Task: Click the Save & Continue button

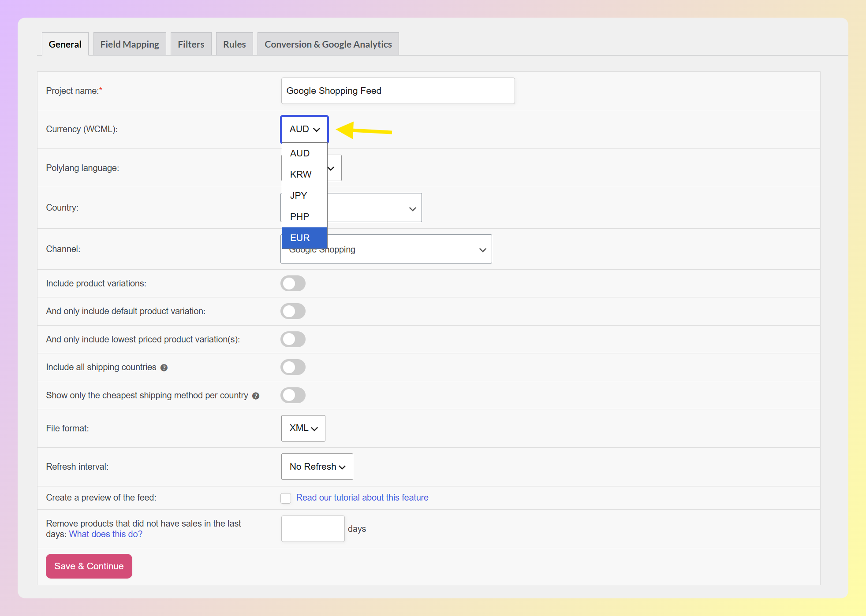Action: pos(89,566)
